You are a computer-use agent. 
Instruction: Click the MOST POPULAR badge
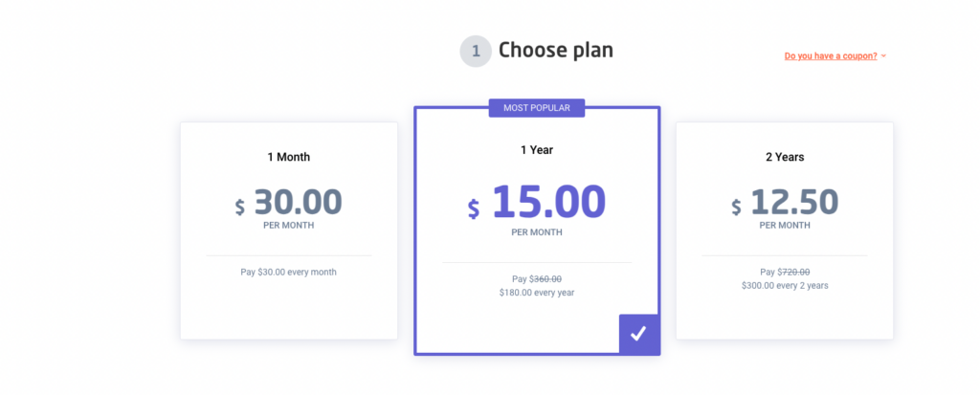(537, 108)
